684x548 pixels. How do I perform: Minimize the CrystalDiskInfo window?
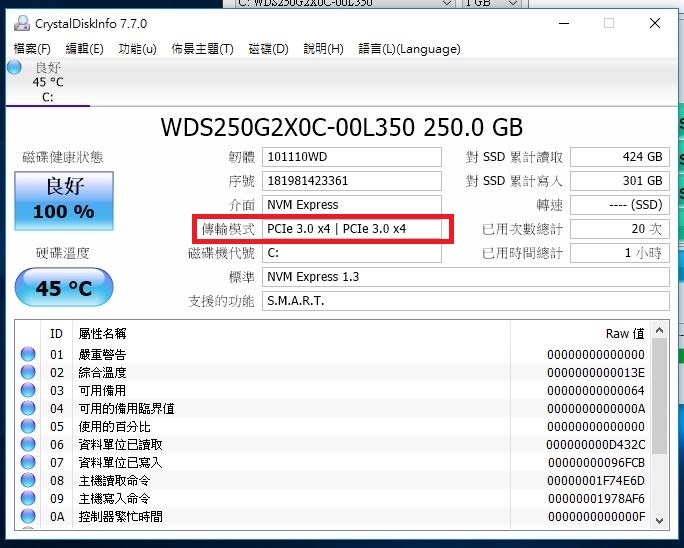tap(564, 23)
